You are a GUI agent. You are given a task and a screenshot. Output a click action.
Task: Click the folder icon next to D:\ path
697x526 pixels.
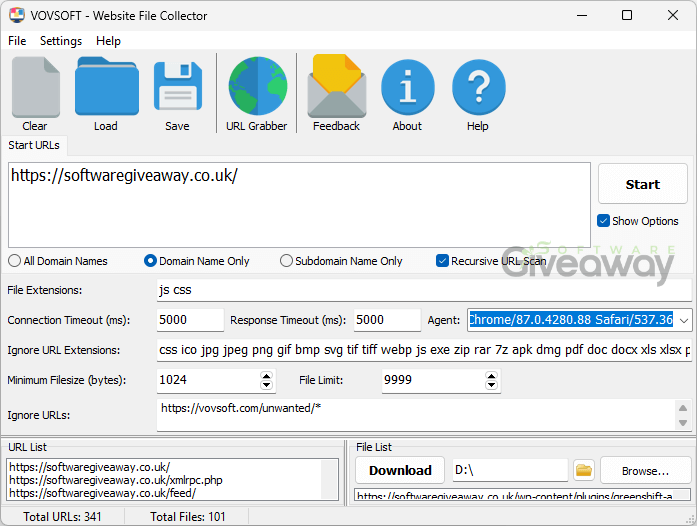click(584, 470)
